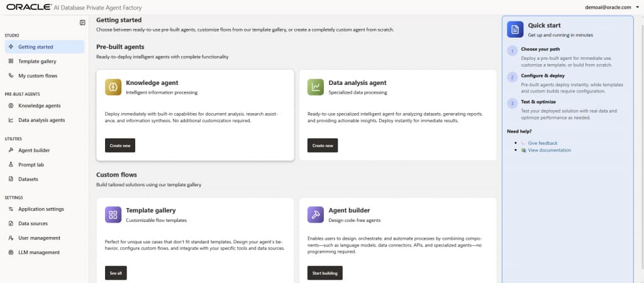Click the Agent builder hammer card icon
The width and height of the screenshot is (644, 283).
(316, 214)
